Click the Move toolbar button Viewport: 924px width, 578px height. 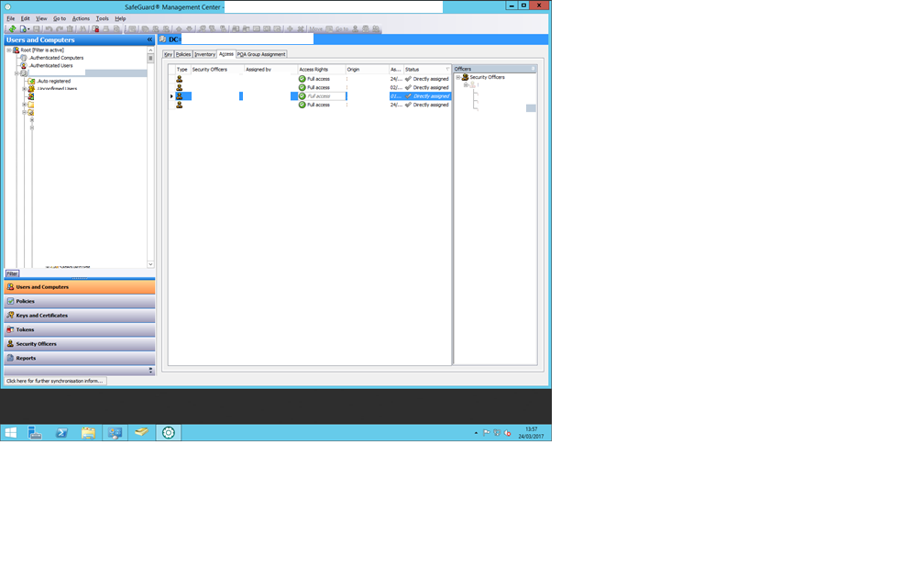tap(316, 29)
